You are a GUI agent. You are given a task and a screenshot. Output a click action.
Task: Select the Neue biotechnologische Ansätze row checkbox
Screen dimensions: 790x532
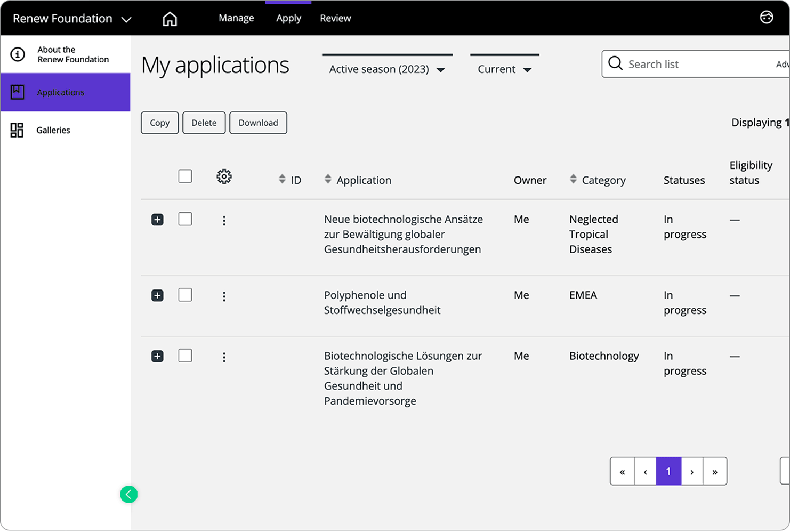point(185,219)
